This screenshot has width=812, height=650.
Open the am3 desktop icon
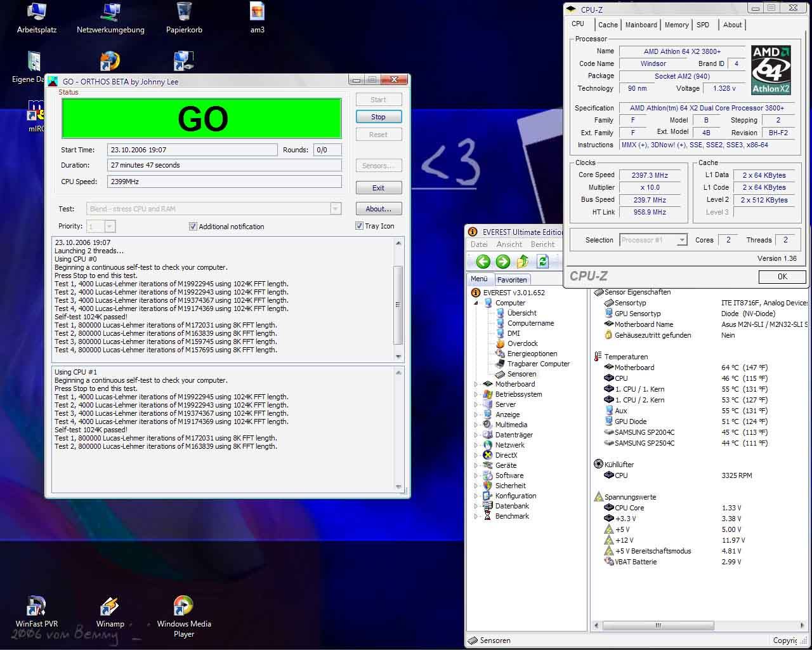point(257,17)
